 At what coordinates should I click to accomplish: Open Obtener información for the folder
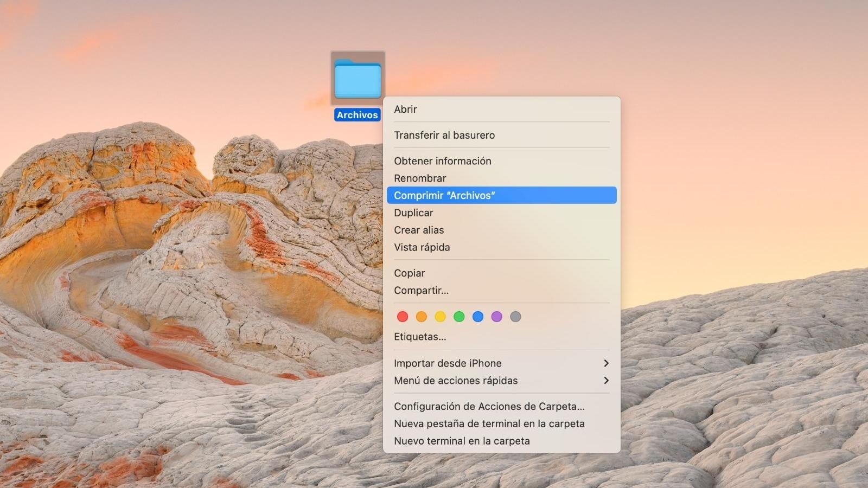(442, 161)
